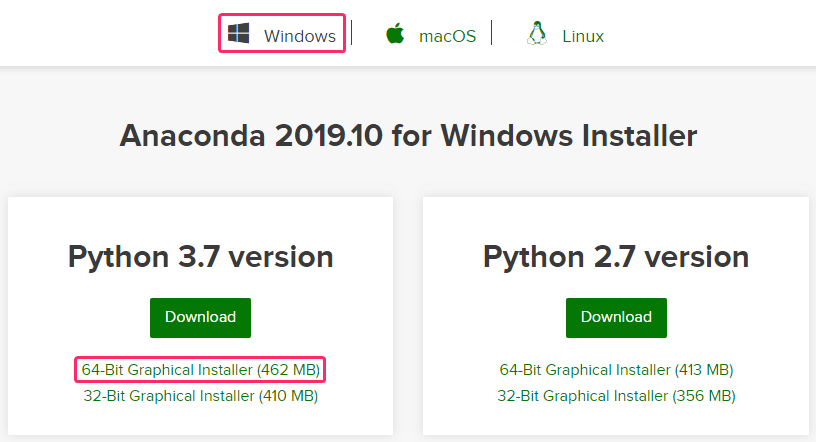Click the Apple logo icon
816x442 pixels.
tap(395, 34)
